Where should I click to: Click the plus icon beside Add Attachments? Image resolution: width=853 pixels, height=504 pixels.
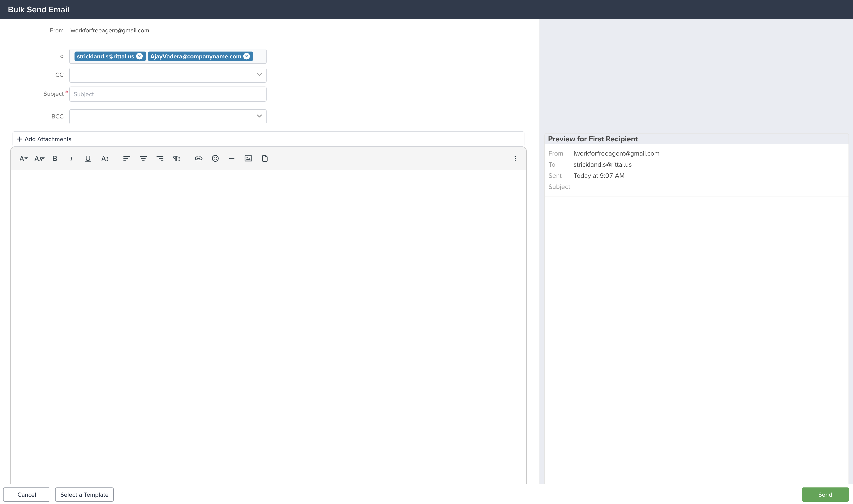click(19, 139)
